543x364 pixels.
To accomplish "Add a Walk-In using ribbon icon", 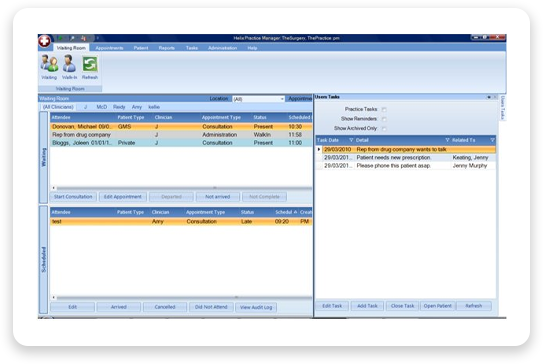I will 69,67.
